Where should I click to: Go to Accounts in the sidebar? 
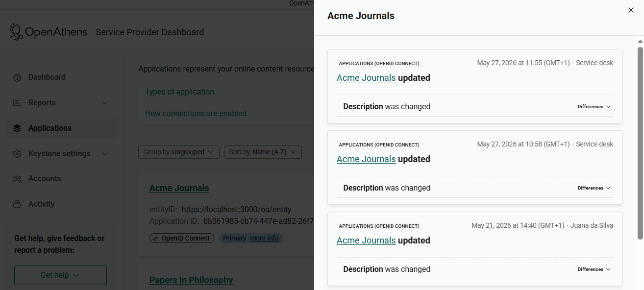coord(61,179)
